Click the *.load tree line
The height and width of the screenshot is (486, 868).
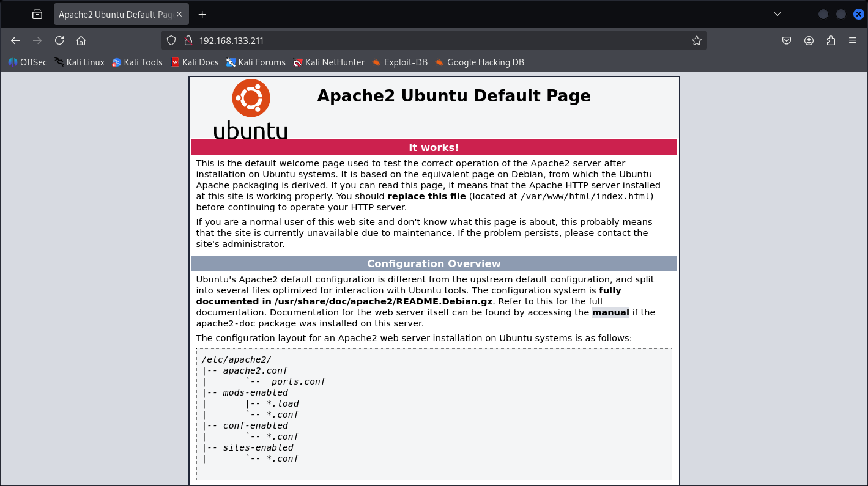[x=283, y=403]
